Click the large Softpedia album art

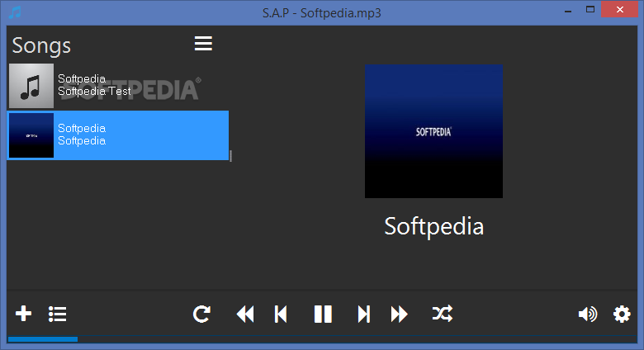point(433,131)
